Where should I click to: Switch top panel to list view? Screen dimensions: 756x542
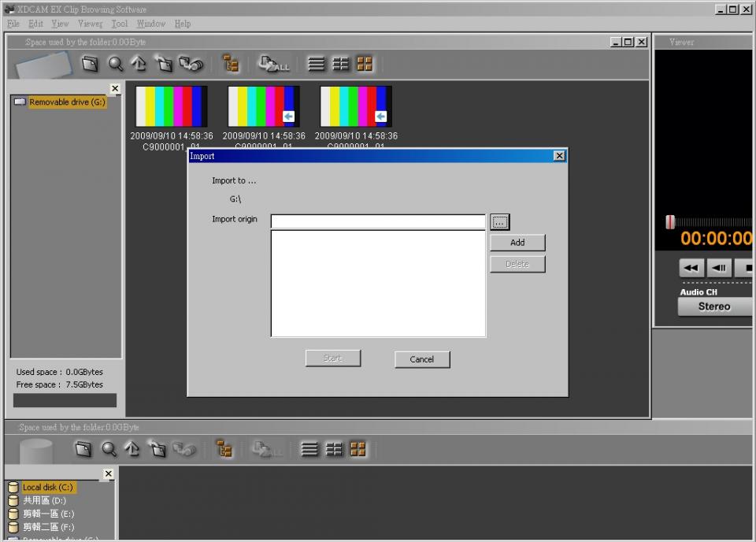click(x=316, y=64)
